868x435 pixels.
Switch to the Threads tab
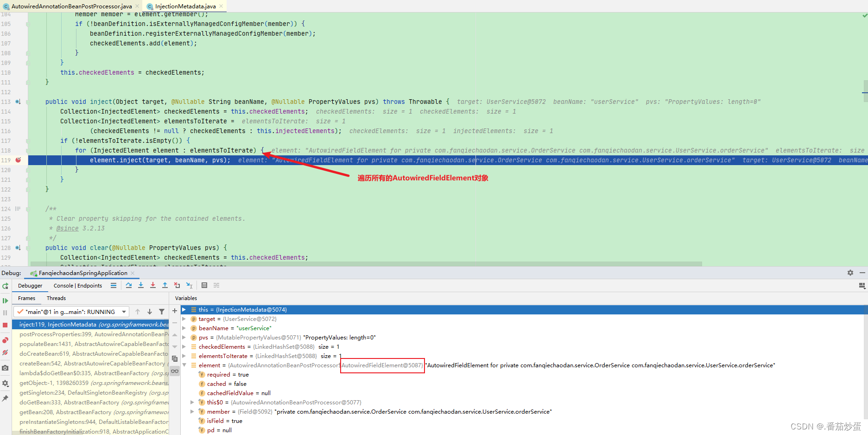coord(56,298)
